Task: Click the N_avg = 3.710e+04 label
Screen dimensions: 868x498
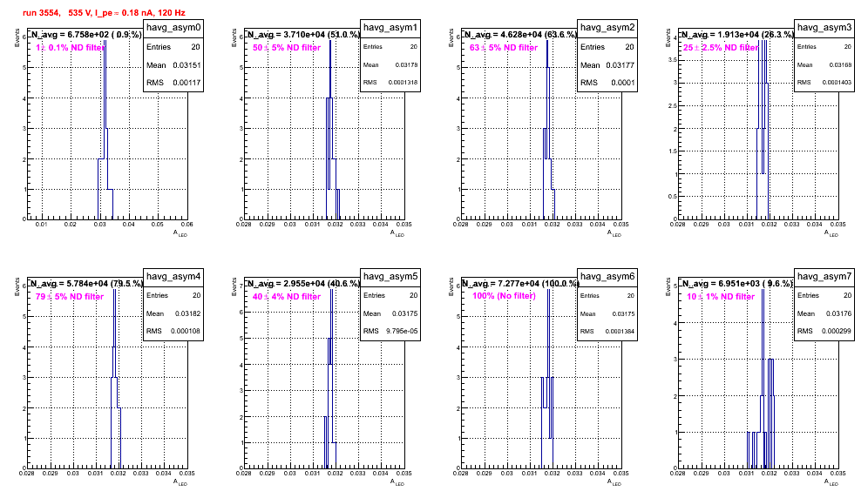Action: point(303,34)
